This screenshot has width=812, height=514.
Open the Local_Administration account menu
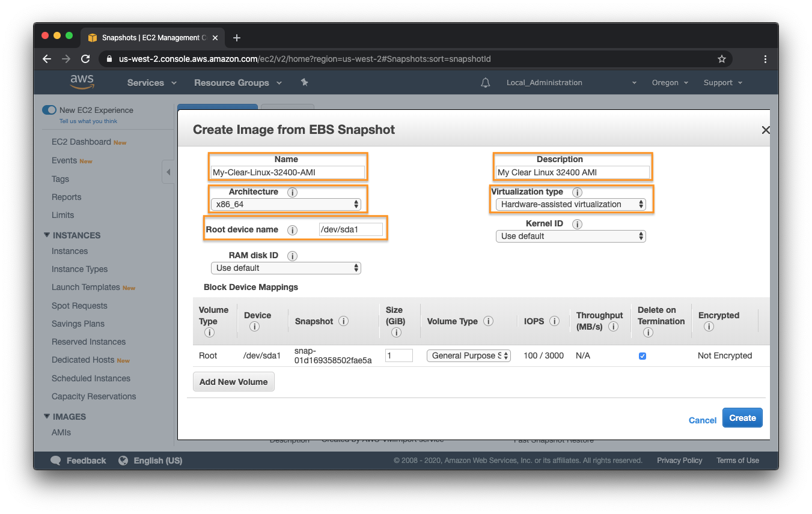pos(572,83)
